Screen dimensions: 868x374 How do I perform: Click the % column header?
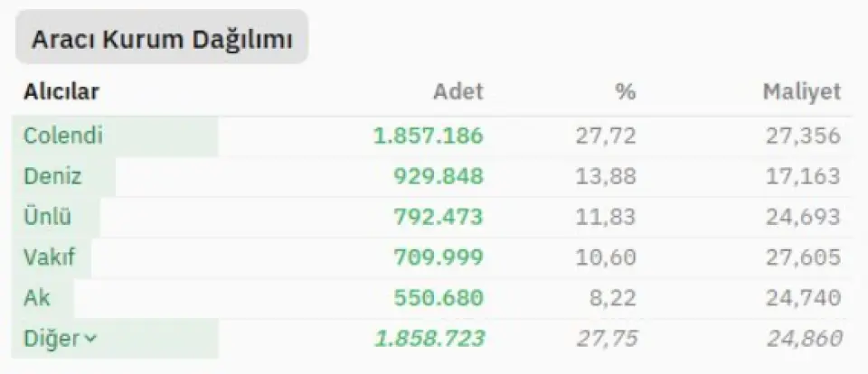coord(627,91)
